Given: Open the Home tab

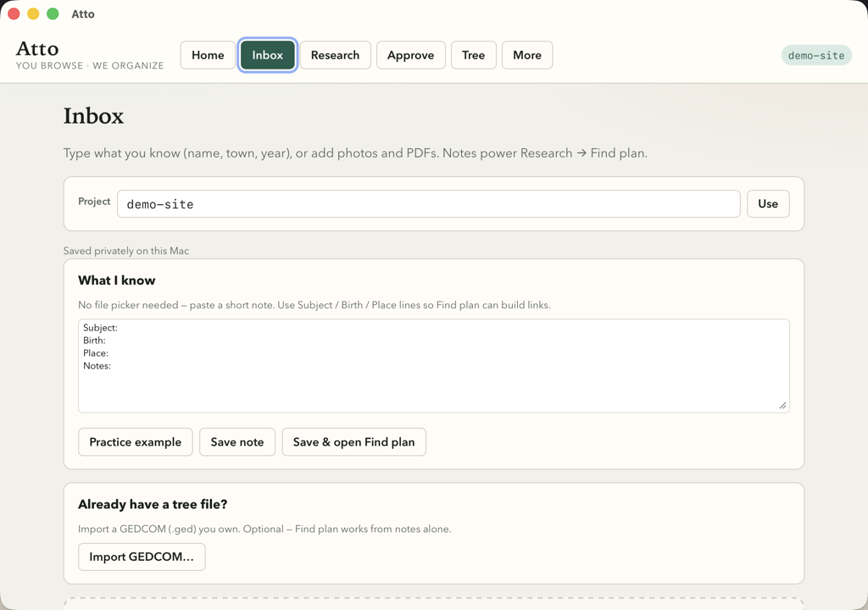Looking at the screenshot, I should (208, 55).
